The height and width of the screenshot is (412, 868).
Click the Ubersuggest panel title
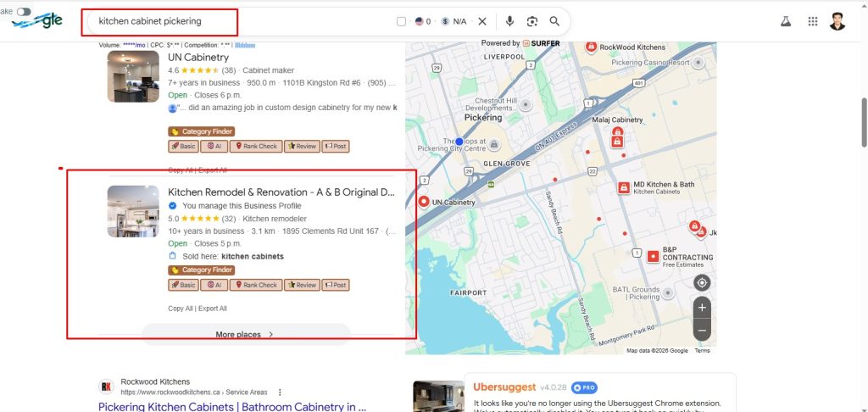[504, 387]
